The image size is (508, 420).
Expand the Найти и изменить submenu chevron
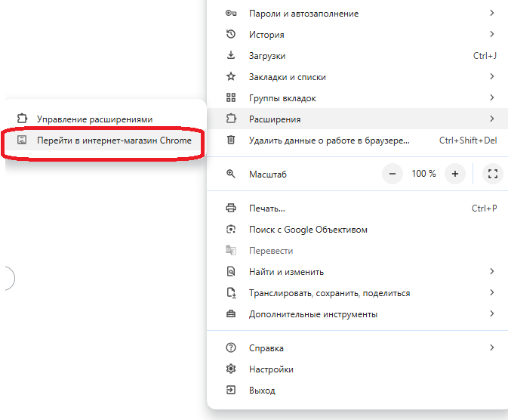[492, 272]
